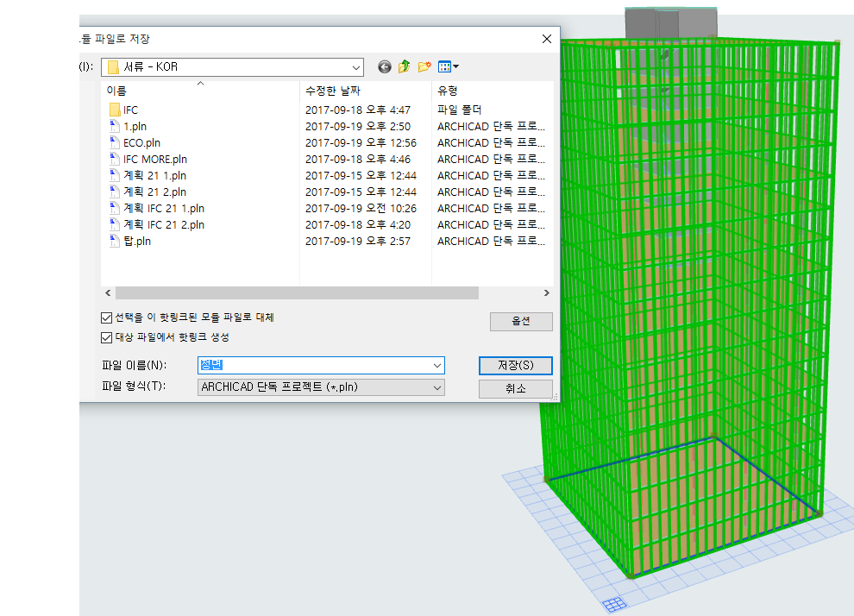Click the gray rooftop box in 3D view
This screenshot has width=854, height=616.
(670, 23)
